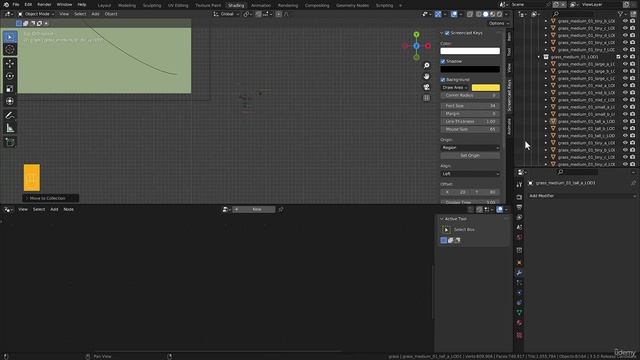Open the viewport Add menu
640x360 pixels.
click(95, 14)
